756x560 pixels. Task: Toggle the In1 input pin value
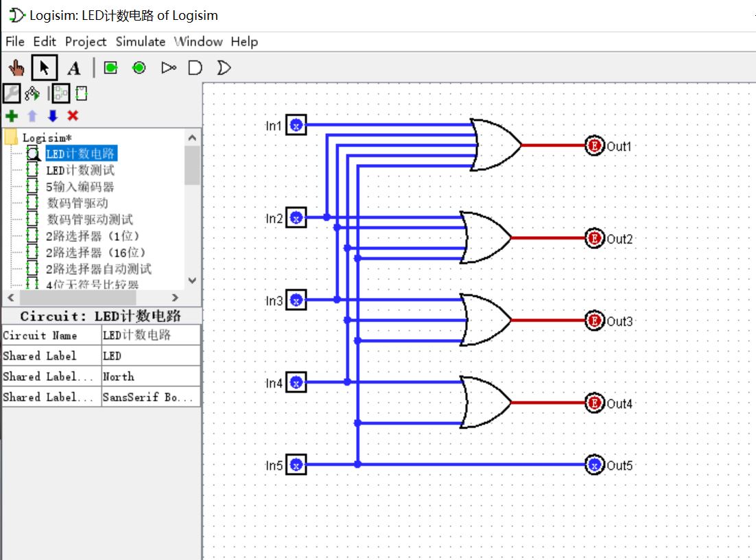(295, 124)
